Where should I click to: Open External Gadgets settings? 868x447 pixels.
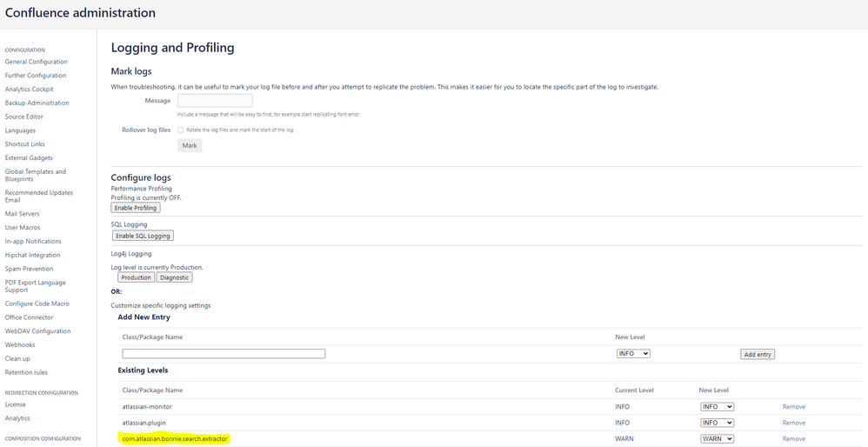click(29, 158)
